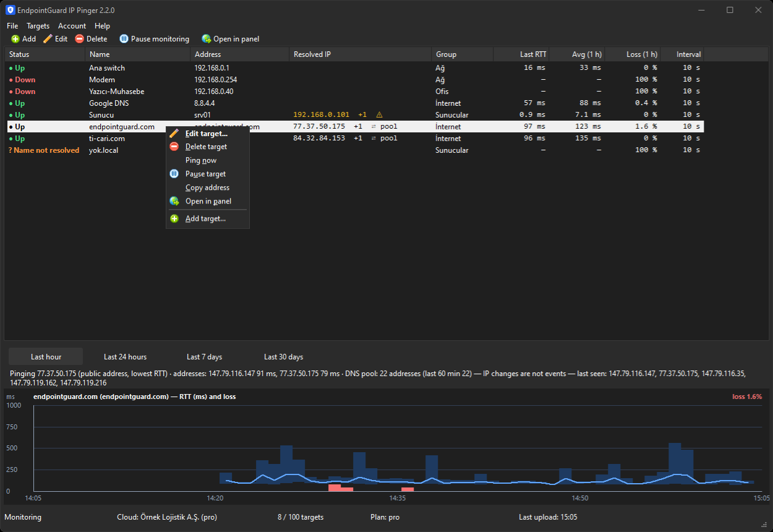The image size is (773, 532).
Task: Click the Pause monitoring icon in toolbar
Action: pos(124,39)
